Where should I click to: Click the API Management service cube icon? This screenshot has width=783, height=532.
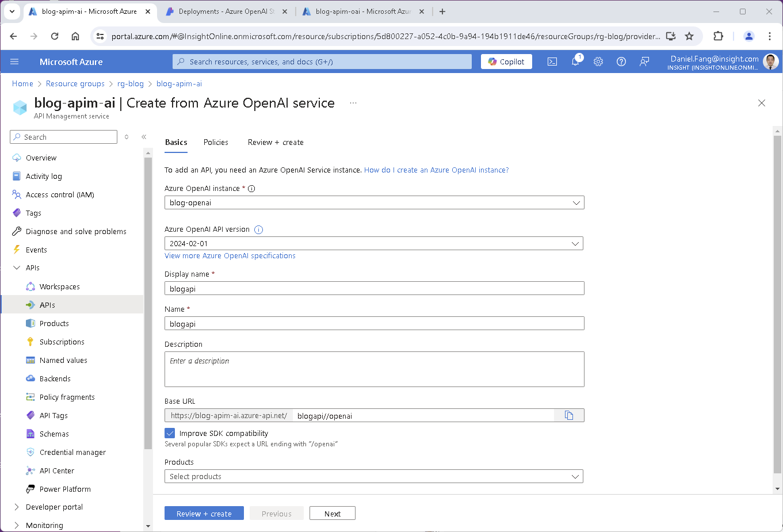pyautogui.click(x=20, y=108)
